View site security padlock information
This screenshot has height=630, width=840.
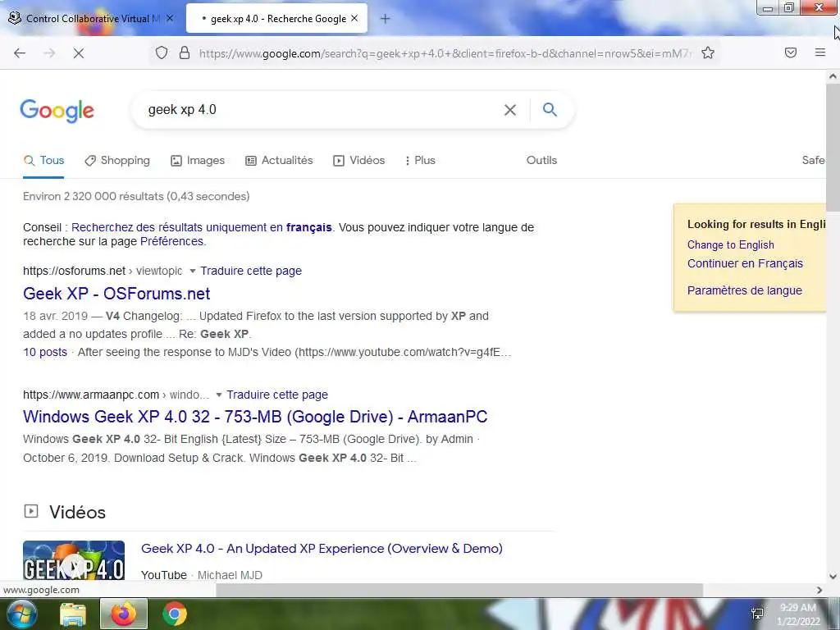(x=185, y=52)
